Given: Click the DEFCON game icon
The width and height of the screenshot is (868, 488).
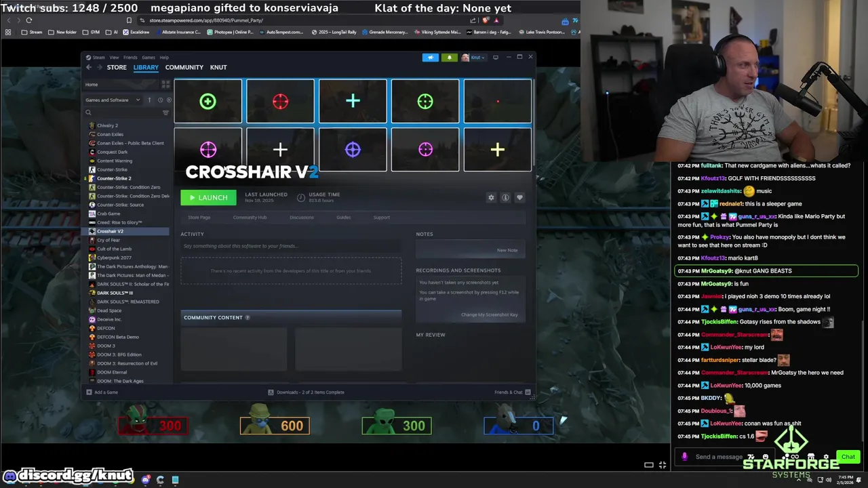Looking at the screenshot, I should [x=92, y=328].
